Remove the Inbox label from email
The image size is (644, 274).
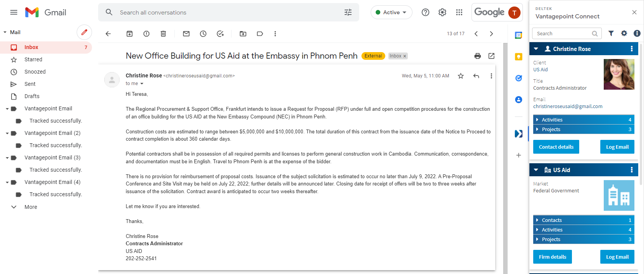404,56
